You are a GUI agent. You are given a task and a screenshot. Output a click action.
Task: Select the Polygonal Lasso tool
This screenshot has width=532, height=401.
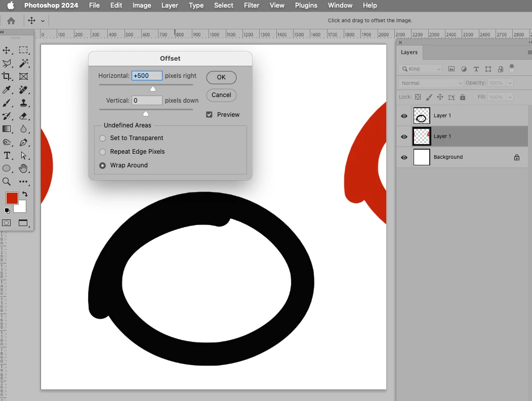tap(7, 63)
